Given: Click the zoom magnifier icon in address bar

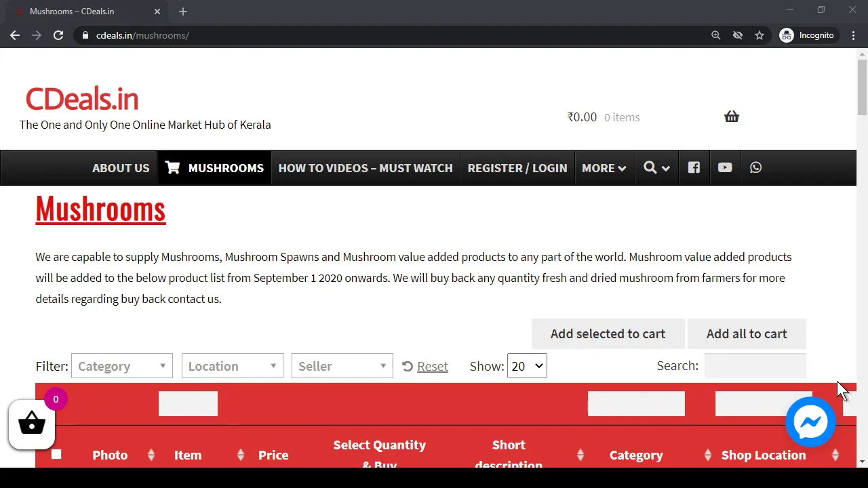Looking at the screenshot, I should (716, 35).
